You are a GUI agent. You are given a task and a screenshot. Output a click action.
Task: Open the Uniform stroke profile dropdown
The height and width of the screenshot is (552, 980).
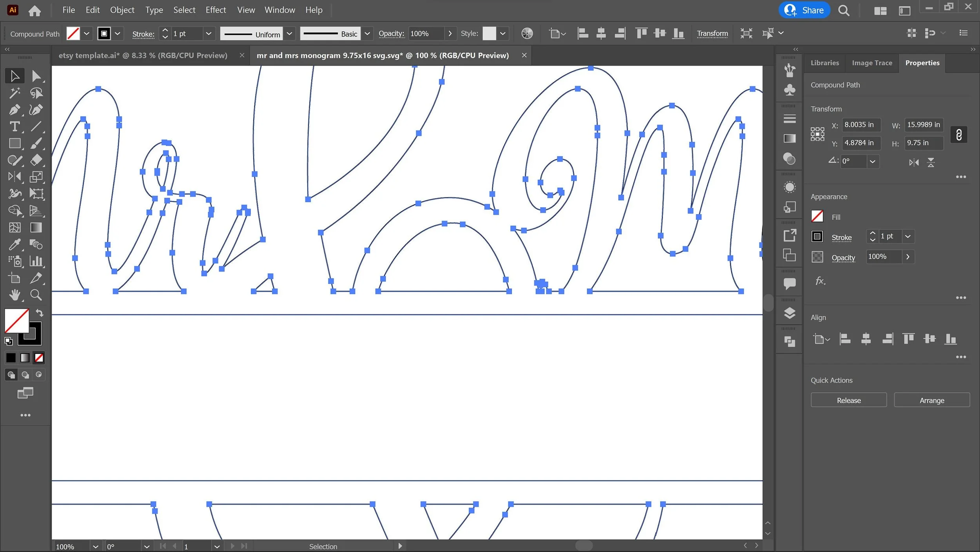[x=289, y=34]
